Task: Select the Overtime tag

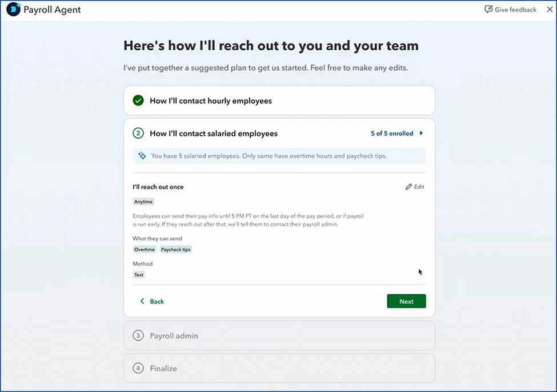Action: pos(144,249)
